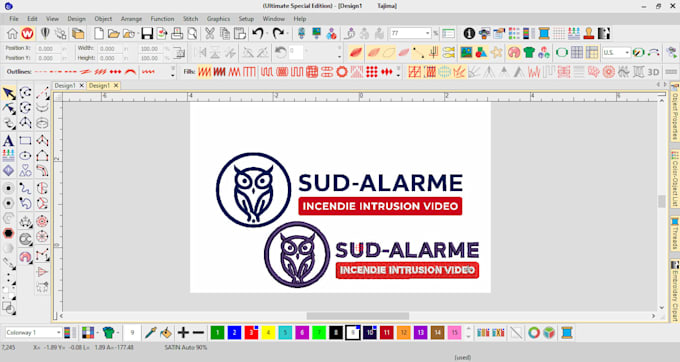Switch to the first Design1 tab
This screenshot has height=362, width=680.
[x=65, y=86]
